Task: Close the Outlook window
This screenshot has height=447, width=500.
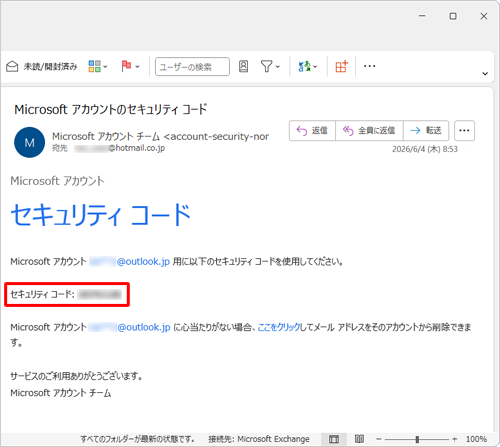Action: tap(484, 16)
